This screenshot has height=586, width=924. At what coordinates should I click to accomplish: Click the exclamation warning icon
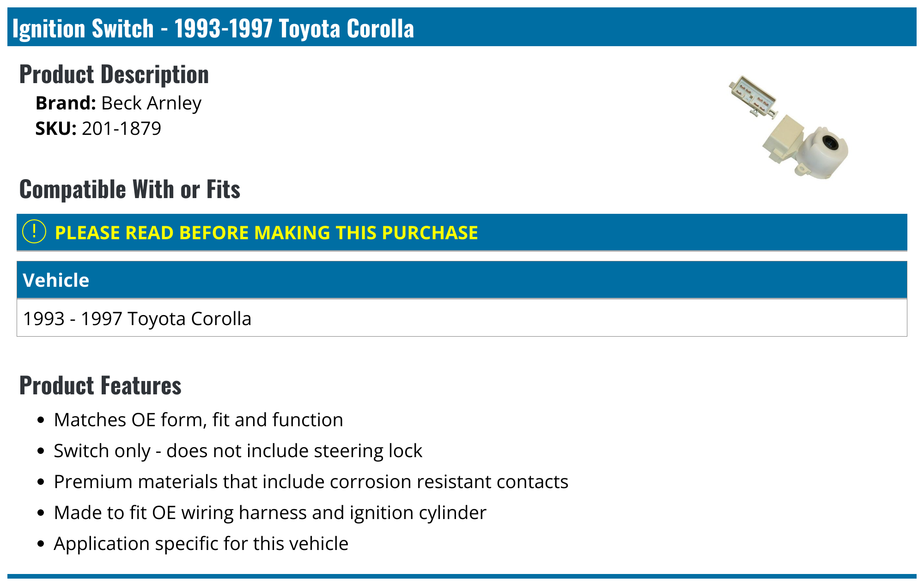pyautogui.click(x=34, y=232)
